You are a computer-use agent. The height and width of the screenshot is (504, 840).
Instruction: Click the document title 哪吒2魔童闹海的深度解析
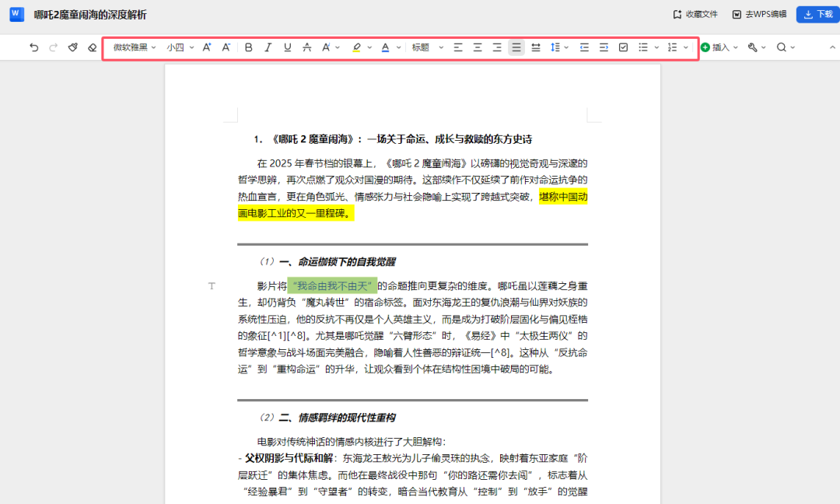(x=90, y=15)
